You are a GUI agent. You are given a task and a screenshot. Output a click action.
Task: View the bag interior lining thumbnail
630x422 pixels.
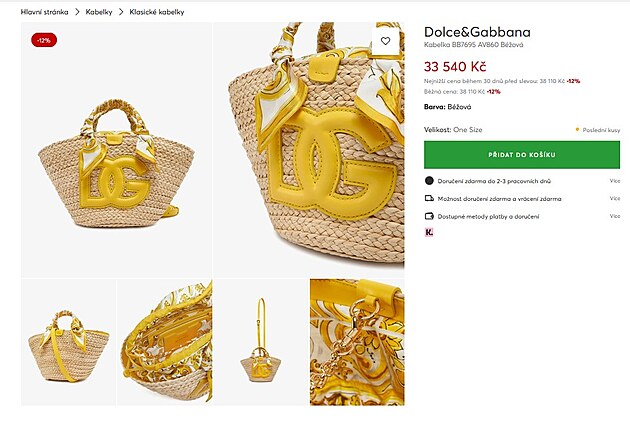click(165, 342)
